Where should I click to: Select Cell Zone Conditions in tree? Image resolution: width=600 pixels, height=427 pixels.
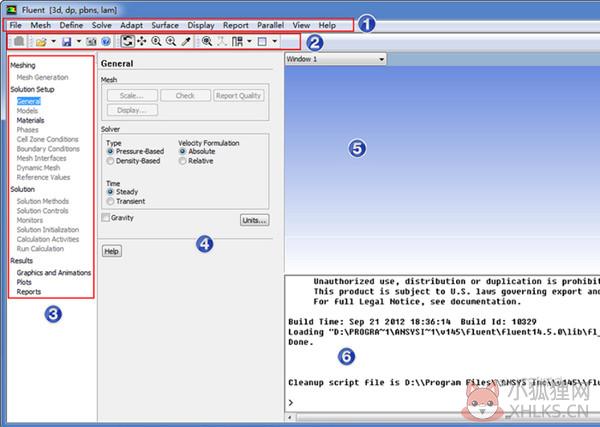47,139
